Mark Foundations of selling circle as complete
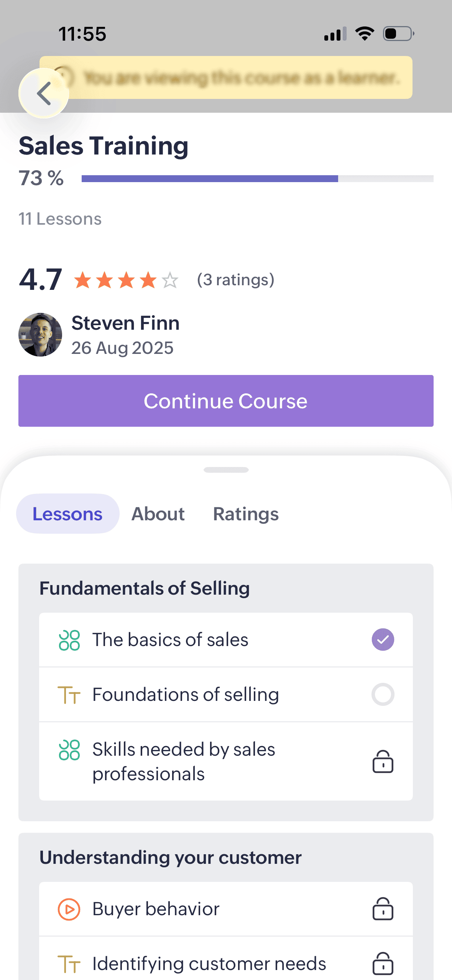The width and height of the screenshot is (452, 980). click(x=383, y=694)
